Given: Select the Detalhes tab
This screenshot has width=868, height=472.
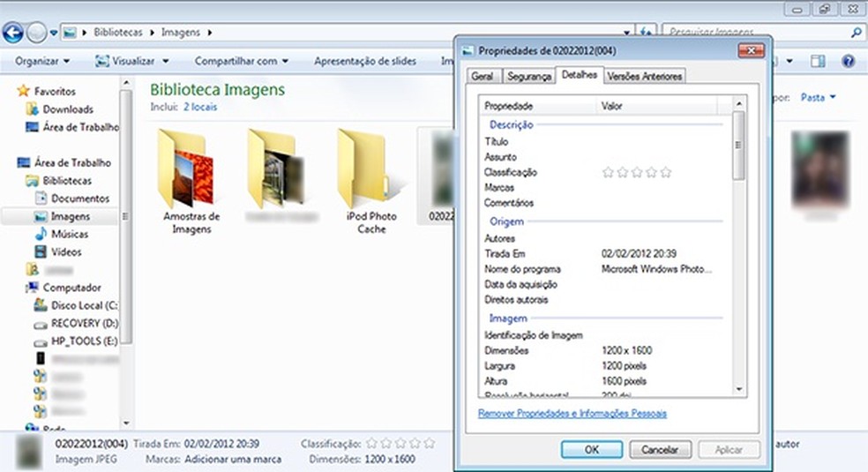Looking at the screenshot, I should click(x=579, y=75).
